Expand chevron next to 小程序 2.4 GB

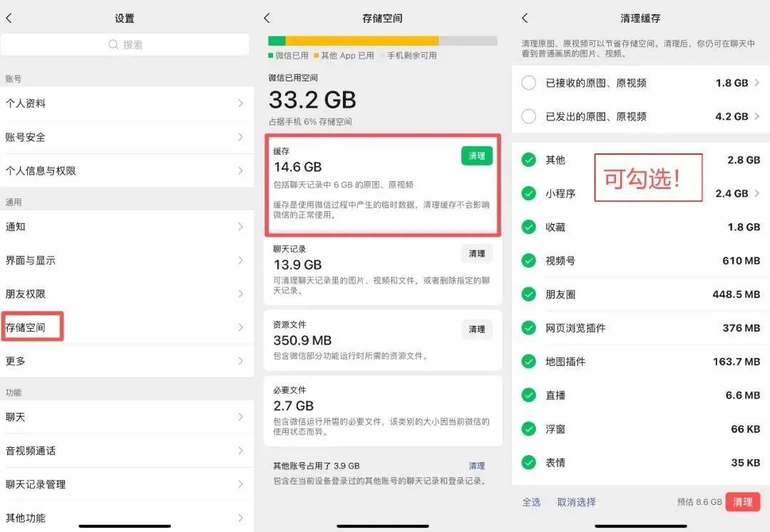[x=756, y=193]
